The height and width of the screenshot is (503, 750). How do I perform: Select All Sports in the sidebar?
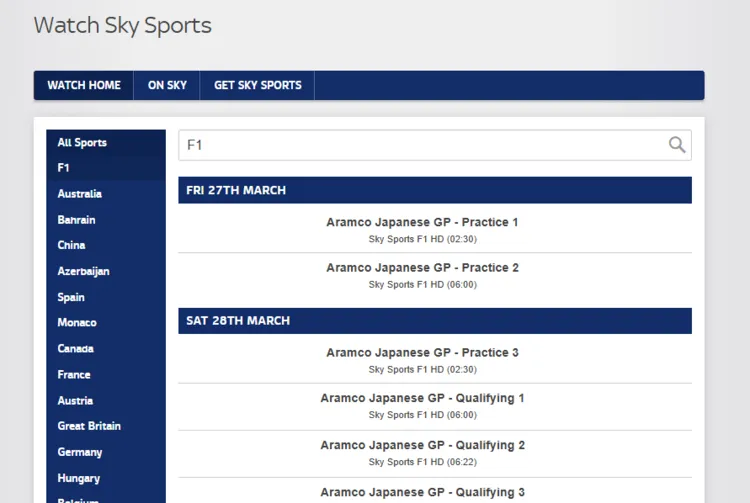point(106,142)
